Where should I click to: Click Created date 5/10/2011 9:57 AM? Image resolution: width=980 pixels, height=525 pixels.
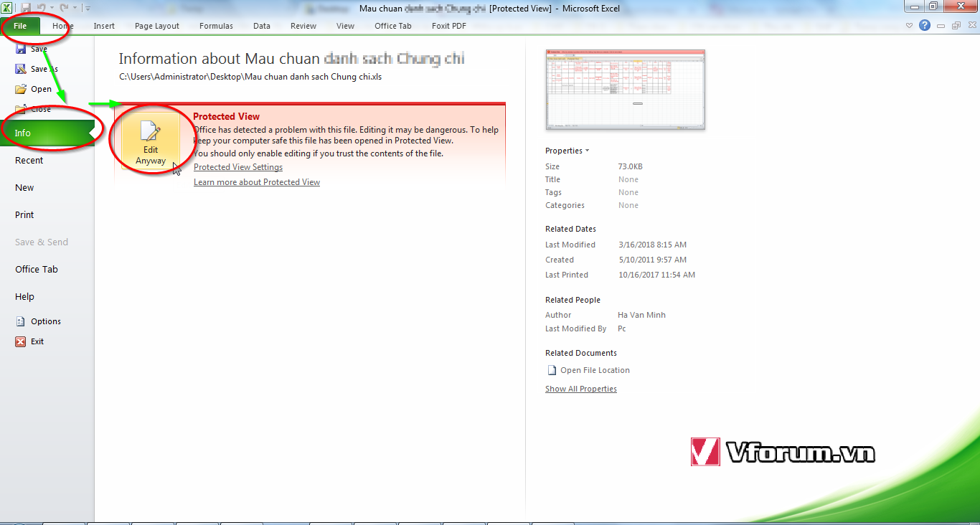(x=652, y=260)
